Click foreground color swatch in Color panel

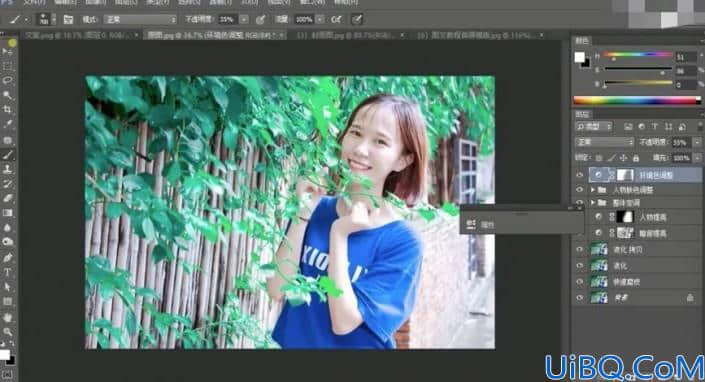click(580, 57)
